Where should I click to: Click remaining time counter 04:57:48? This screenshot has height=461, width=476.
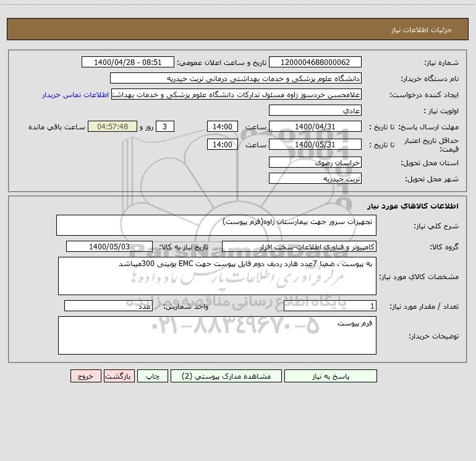pyautogui.click(x=113, y=126)
